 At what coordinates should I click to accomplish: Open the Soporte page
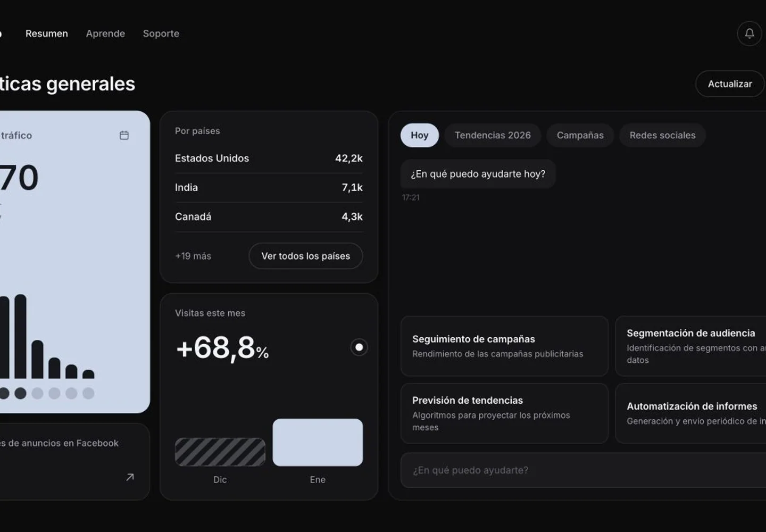(161, 34)
